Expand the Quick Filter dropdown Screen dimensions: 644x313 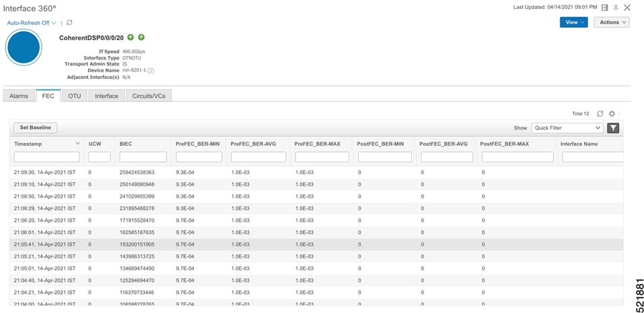point(567,128)
